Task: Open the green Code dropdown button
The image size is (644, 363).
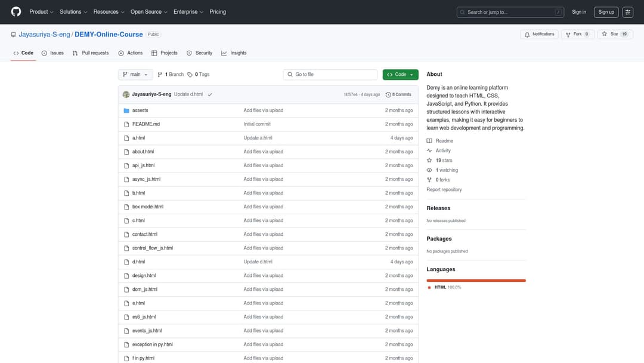Action: 401,75
